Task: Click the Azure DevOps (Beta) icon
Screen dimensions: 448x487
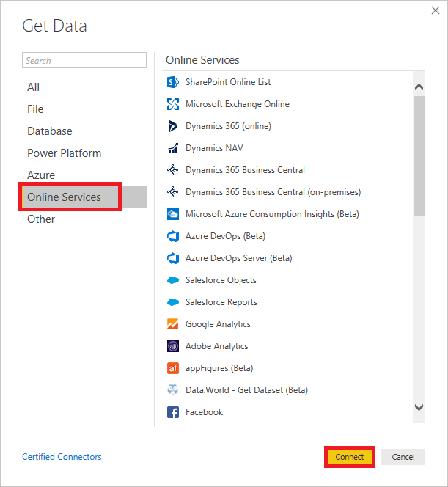Action: [x=172, y=236]
